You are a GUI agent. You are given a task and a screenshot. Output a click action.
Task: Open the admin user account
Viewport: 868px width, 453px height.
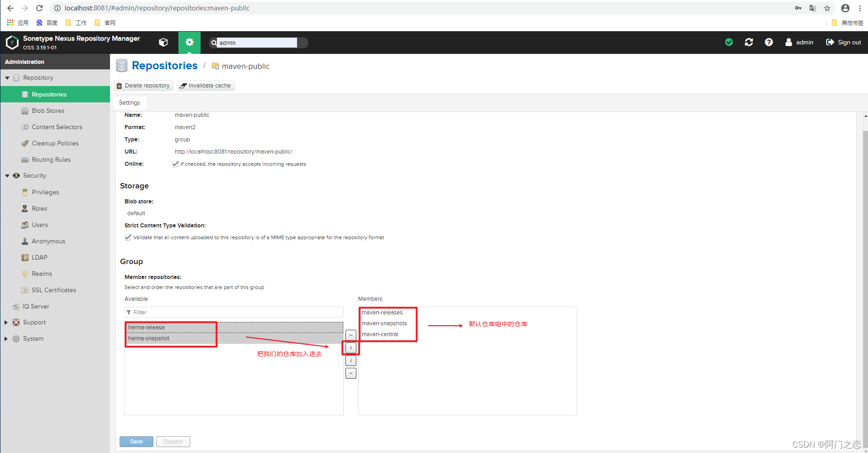tap(799, 42)
